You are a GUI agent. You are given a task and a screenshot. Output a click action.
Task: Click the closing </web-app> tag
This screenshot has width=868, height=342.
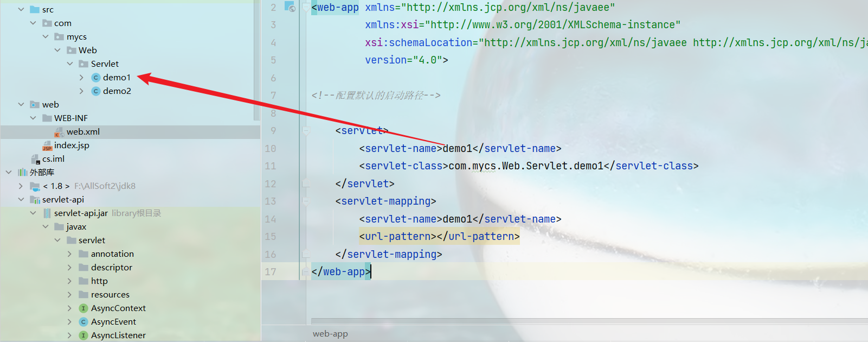click(341, 272)
